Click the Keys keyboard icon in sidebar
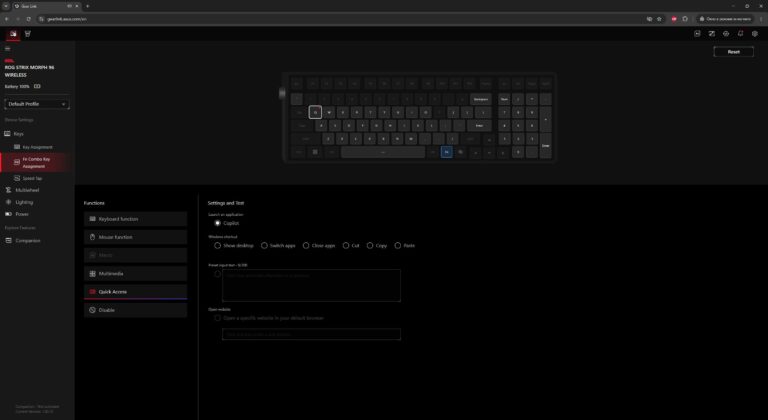This screenshot has height=420, width=768. pos(7,134)
